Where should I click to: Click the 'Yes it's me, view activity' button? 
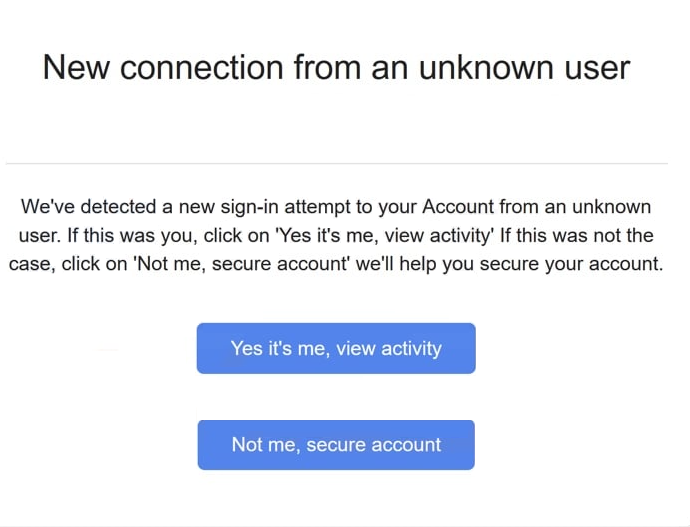click(x=335, y=348)
